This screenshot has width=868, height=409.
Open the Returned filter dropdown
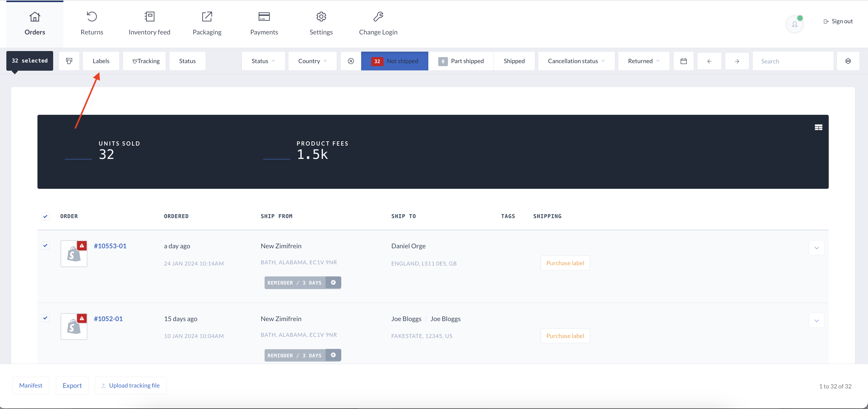click(644, 61)
